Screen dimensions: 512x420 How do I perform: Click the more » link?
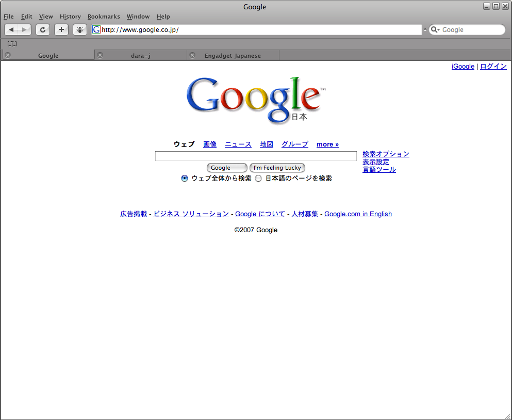(x=327, y=144)
